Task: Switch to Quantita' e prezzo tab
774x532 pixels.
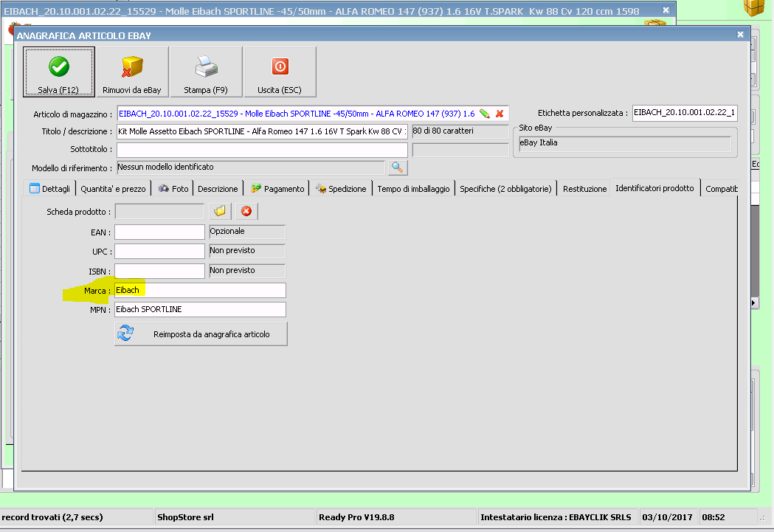Action: click(113, 188)
